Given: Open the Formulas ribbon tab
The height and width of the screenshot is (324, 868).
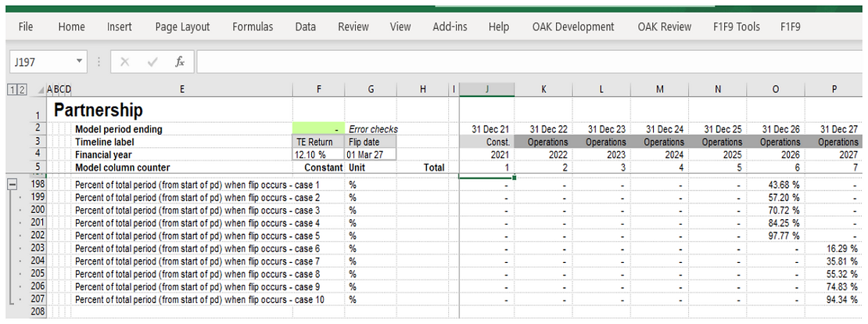Looking at the screenshot, I should click(253, 27).
